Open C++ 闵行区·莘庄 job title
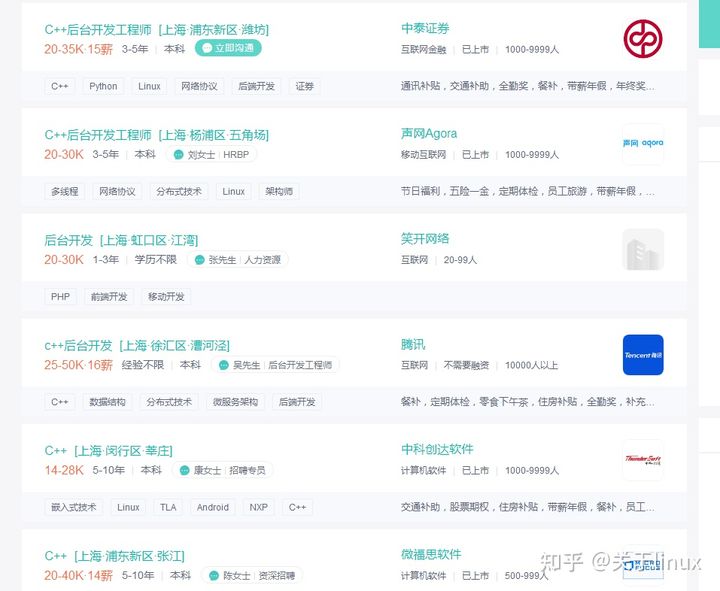The image size is (720, 591). point(108,450)
